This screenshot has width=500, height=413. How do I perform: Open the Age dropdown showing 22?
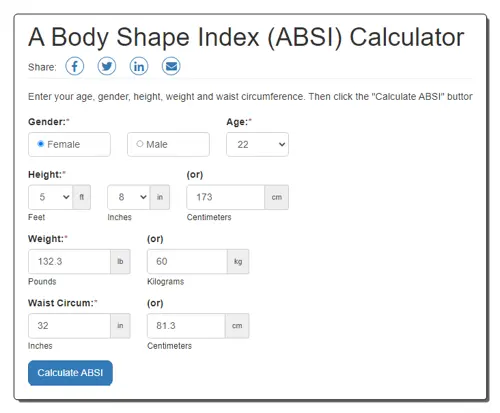tap(257, 144)
